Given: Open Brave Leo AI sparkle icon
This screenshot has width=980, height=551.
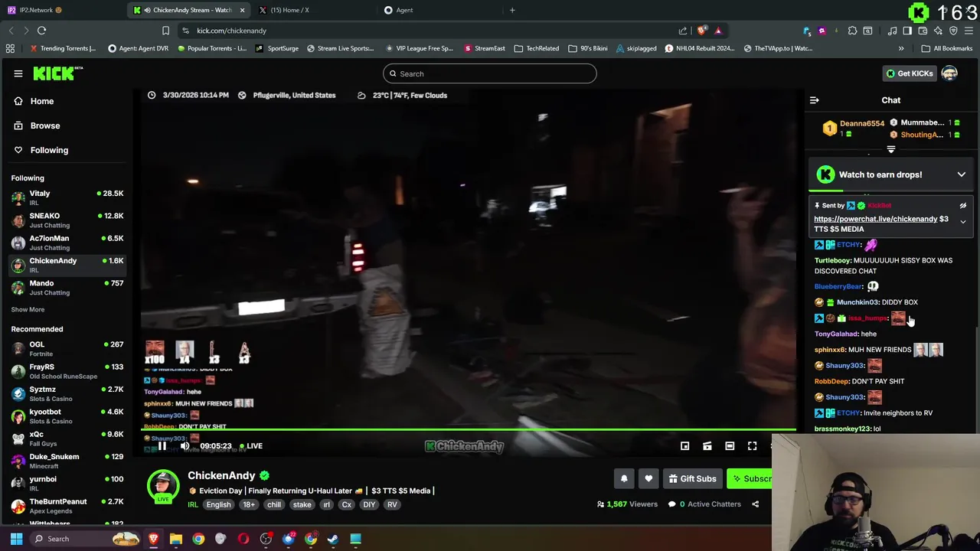Looking at the screenshot, I should (938, 31).
